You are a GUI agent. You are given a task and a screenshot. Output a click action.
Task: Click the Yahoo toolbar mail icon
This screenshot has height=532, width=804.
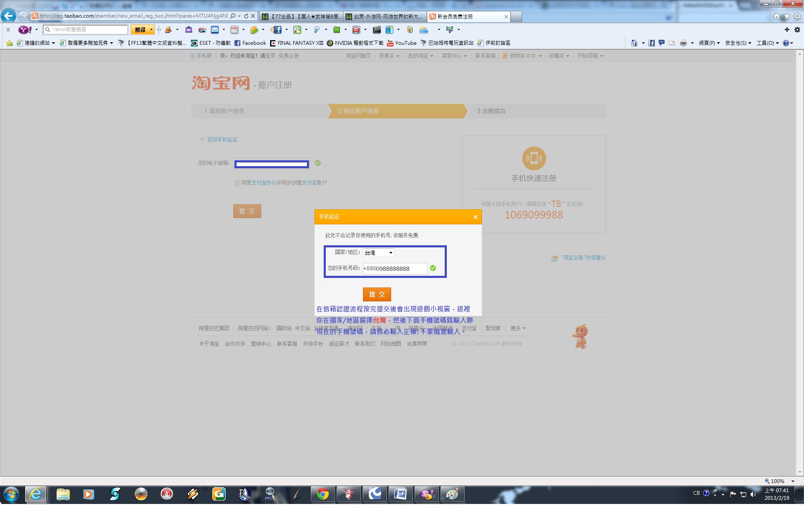click(x=215, y=30)
